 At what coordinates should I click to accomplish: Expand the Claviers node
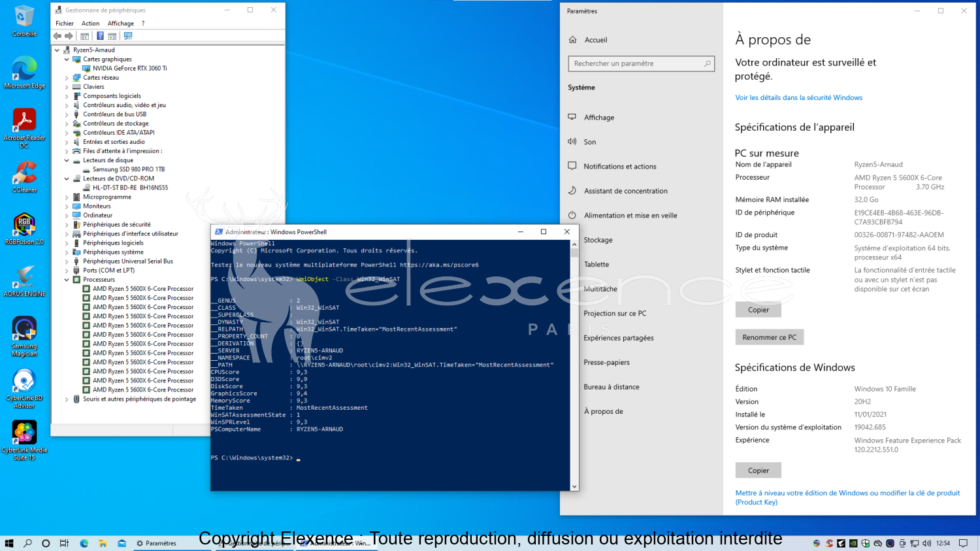[67, 87]
